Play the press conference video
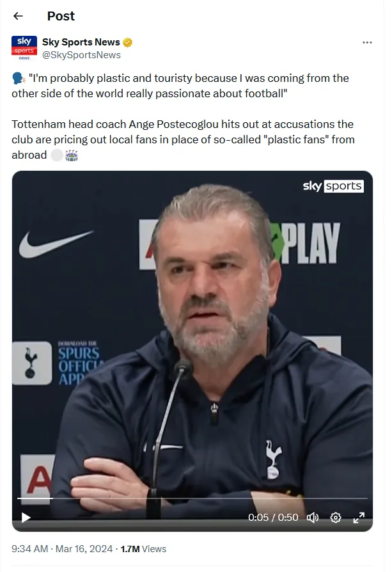The image size is (392, 572). click(x=26, y=517)
